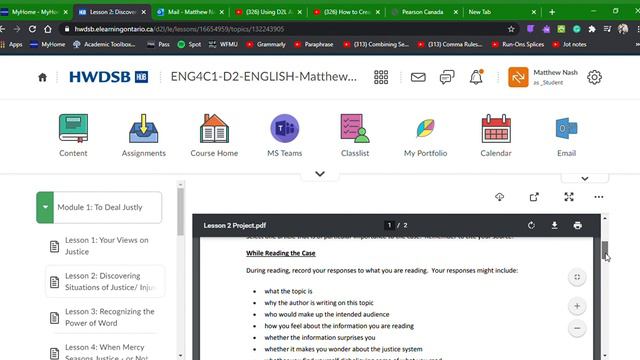Fit PDF to page button
Image resolution: width=640 pixels, height=360 pixels.
[577, 277]
